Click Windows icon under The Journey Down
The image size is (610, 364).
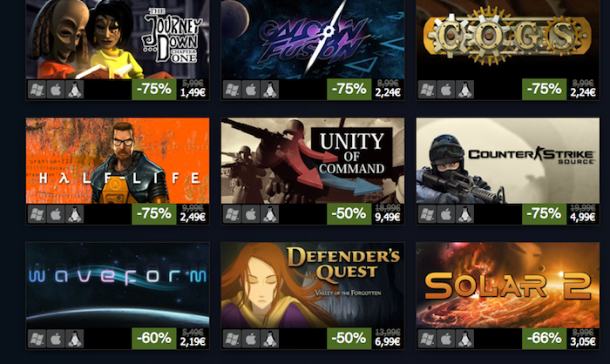[37, 90]
